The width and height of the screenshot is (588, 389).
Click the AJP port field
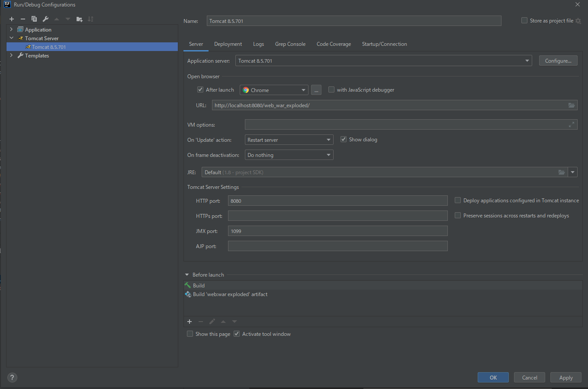pyautogui.click(x=338, y=246)
